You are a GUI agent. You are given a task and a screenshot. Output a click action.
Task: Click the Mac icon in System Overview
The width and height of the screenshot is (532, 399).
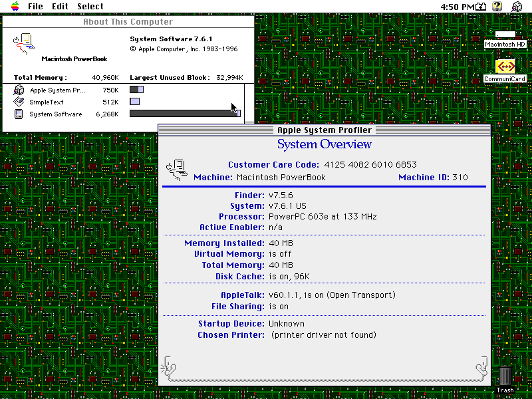point(177,170)
